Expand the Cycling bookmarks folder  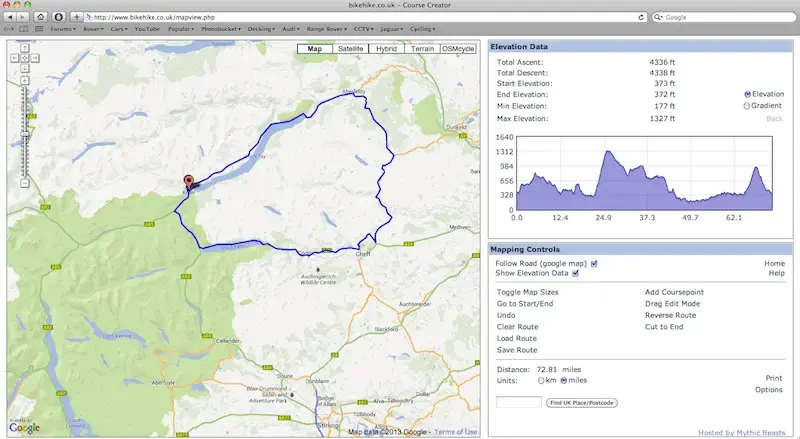(423, 29)
